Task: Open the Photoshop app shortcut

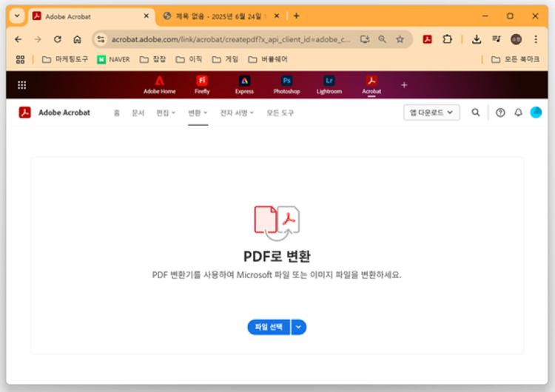Action: pyautogui.click(x=286, y=85)
